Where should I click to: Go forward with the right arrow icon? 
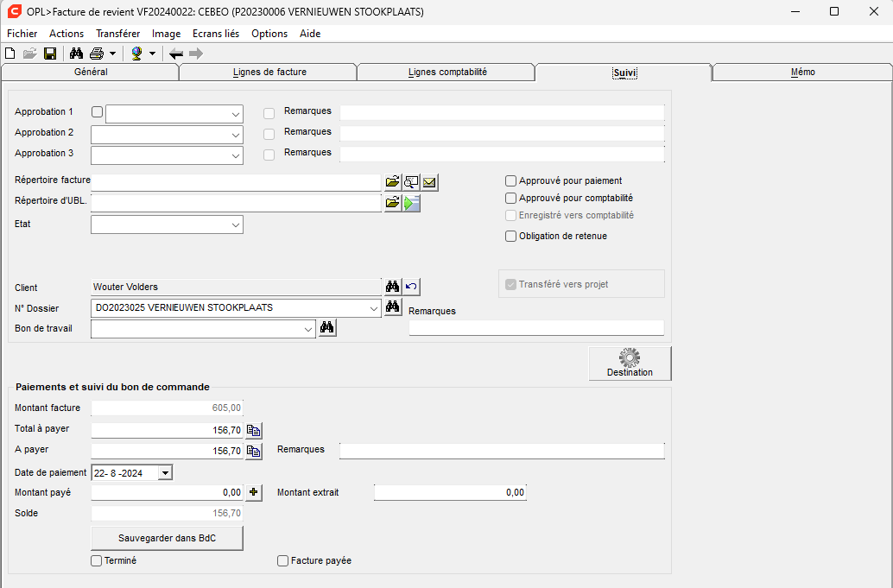click(196, 54)
